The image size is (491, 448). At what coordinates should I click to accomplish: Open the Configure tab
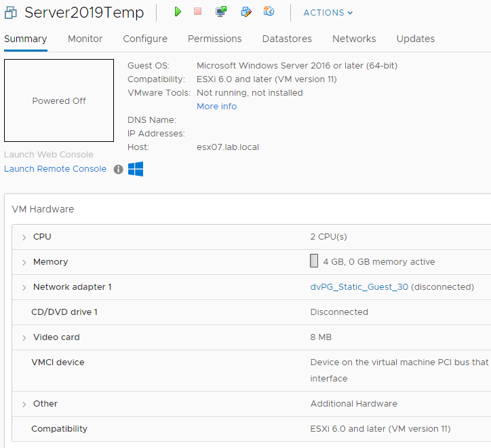pyautogui.click(x=145, y=39)
